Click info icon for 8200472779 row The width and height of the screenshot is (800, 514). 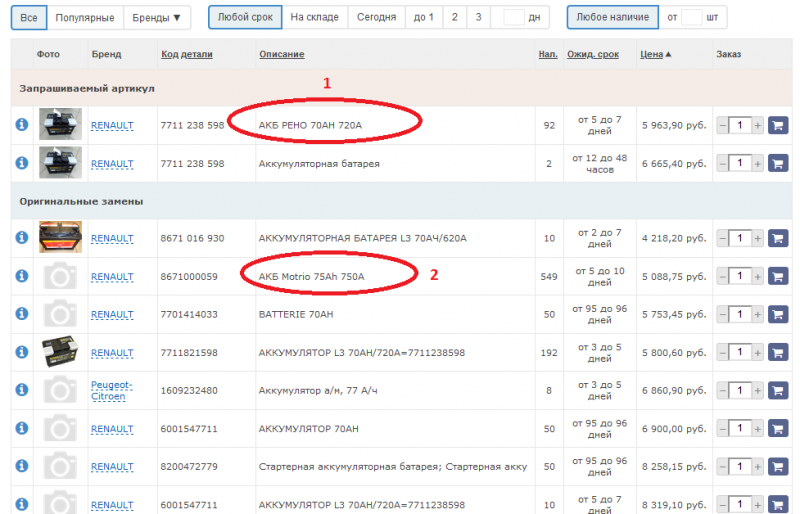coord(21,466)
